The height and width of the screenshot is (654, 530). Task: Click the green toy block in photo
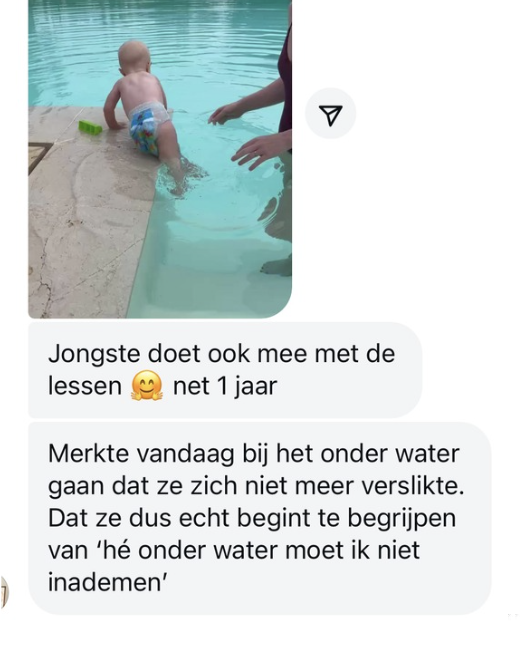coord(90,127)
